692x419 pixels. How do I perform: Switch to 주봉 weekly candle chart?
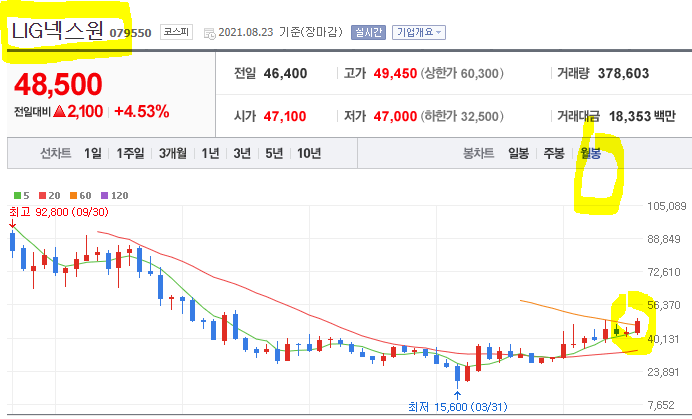tap(554, 153)
